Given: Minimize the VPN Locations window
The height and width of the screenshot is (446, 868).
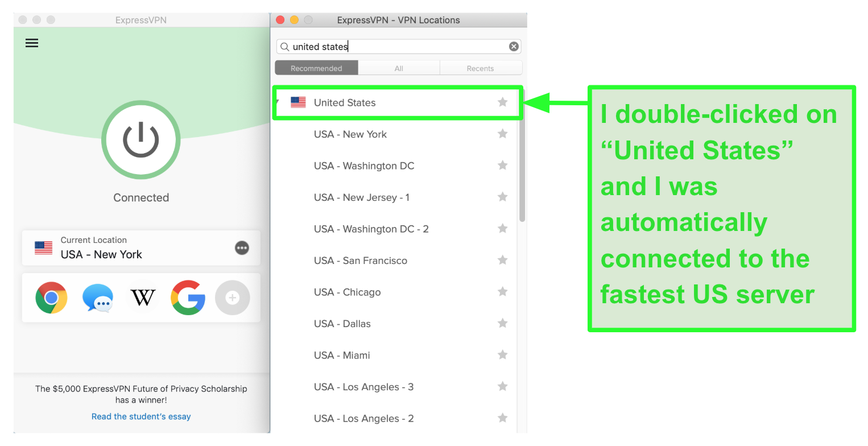Looking at the screenshot, I should click(294, 20).
